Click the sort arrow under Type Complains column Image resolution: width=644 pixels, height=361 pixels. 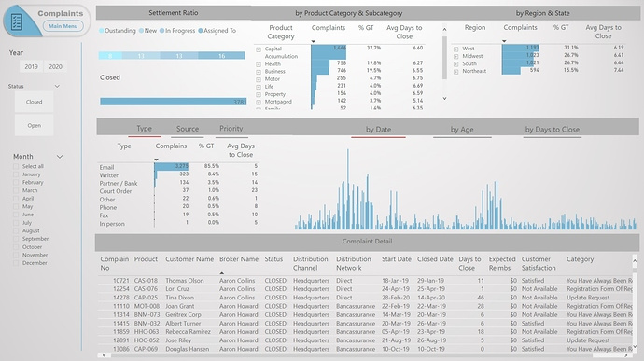click(x=156, y=160)
